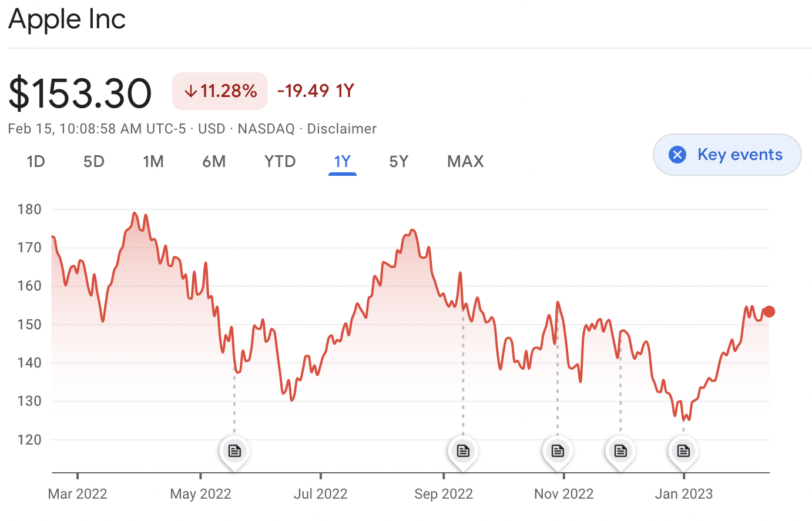The height and width of the screenshot is (521, 812).
Task: Select the latest price dot on the chart
Action: click(769, 311)
